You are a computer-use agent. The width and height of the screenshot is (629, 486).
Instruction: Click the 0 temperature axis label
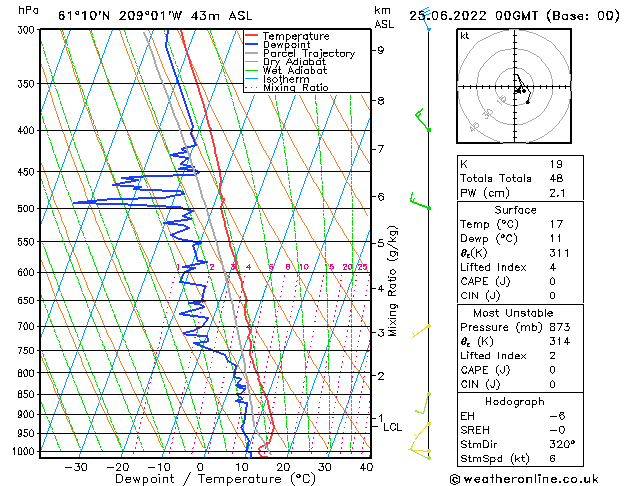[200, 467]
